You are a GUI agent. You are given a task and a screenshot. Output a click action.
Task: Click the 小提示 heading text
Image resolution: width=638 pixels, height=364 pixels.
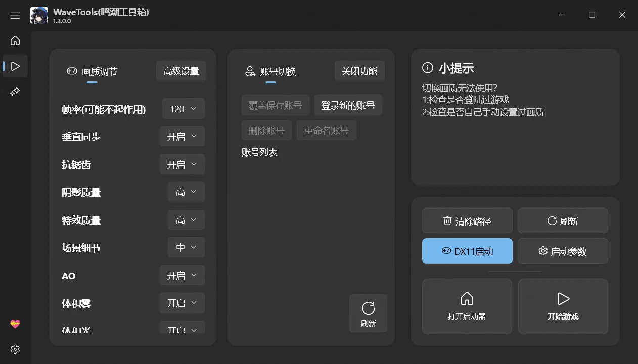click(456, 68)
